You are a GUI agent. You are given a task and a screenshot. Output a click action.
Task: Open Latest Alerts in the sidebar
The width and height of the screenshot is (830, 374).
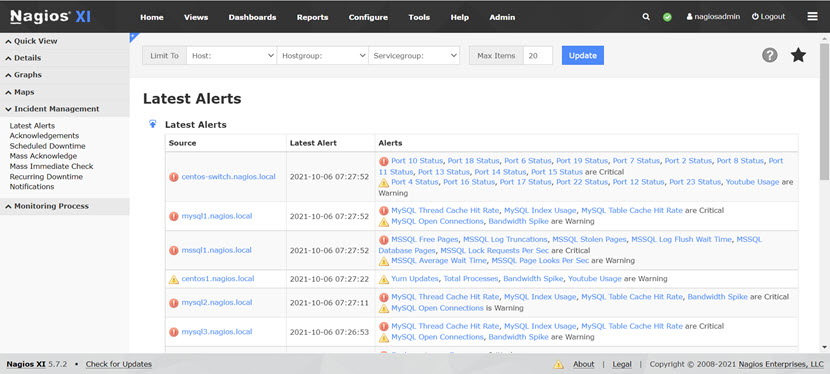click(32, 126)
